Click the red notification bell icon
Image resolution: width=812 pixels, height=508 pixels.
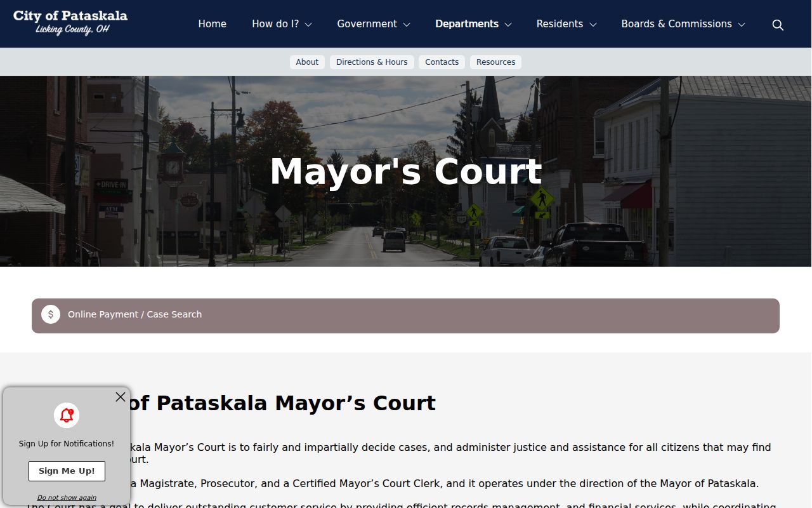click(x=67, y=416)
